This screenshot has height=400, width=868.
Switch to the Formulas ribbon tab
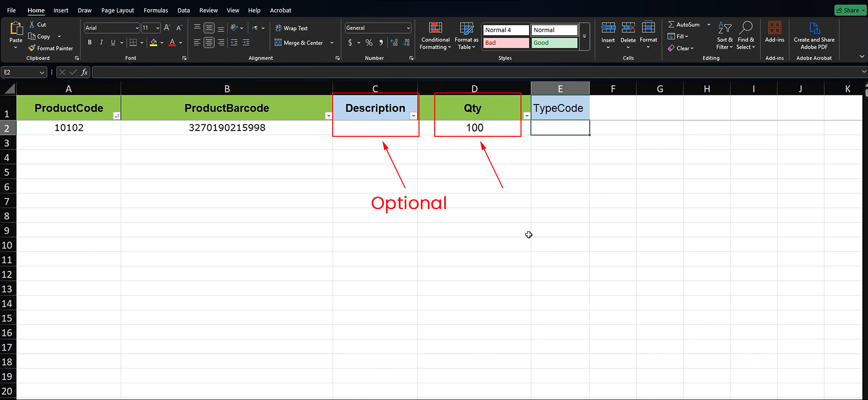156,10
